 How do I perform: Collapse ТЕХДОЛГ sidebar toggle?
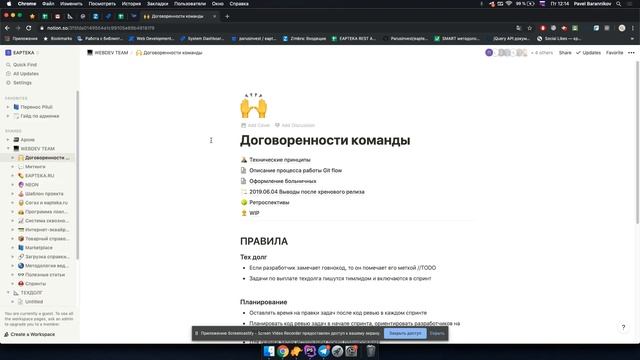[x=8, y=293]
